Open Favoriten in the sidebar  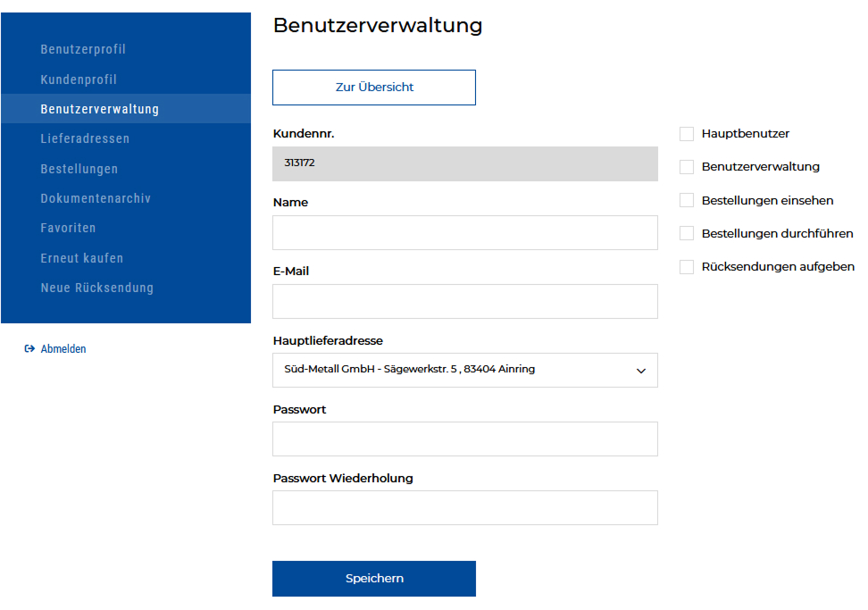[68, 228]
